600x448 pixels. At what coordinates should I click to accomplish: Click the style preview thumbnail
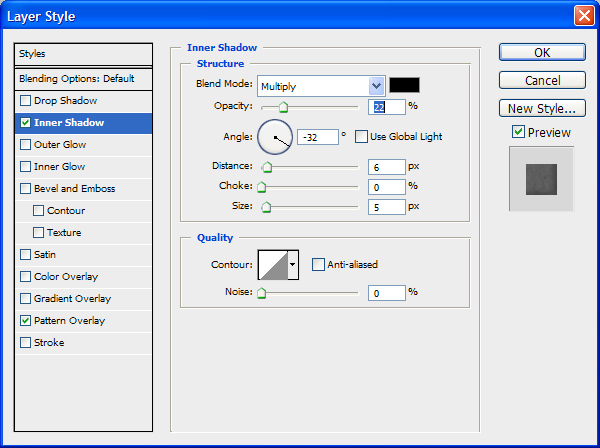click(541, 178)
